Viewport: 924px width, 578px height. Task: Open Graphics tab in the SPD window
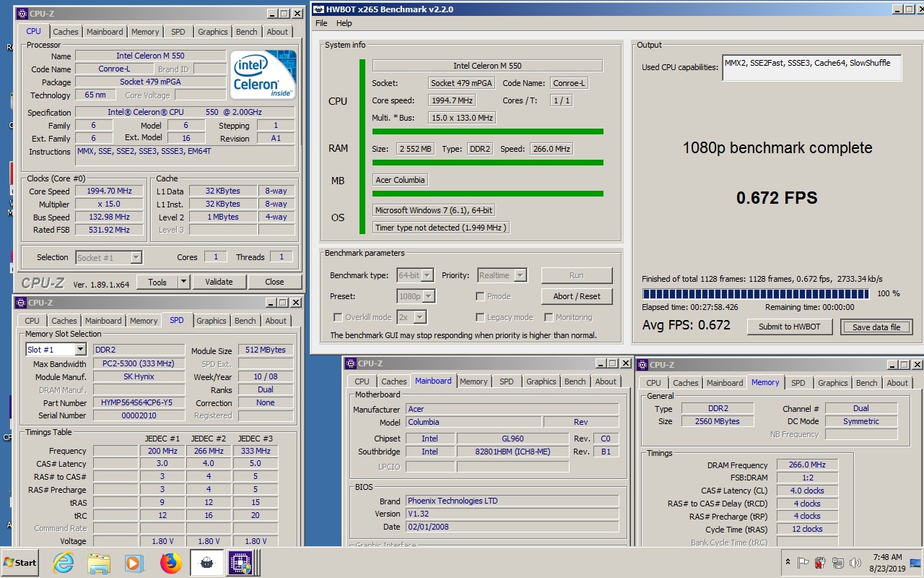(212, 321)
